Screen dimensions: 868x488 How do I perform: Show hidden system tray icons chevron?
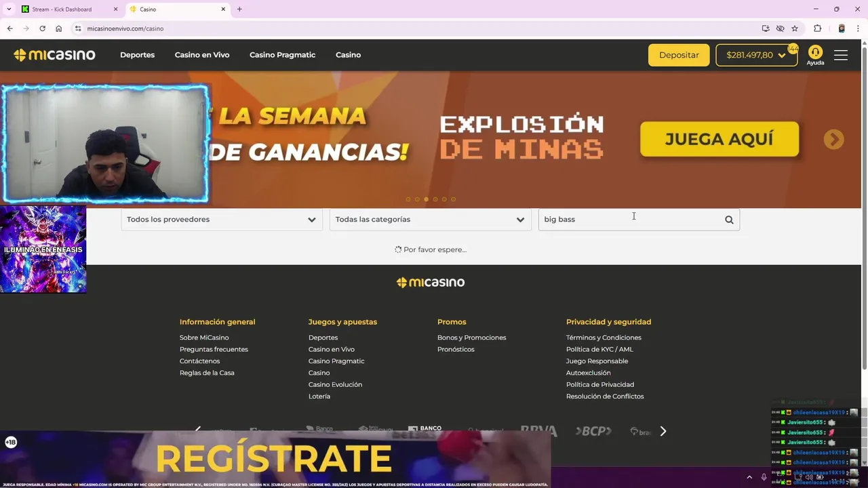[749, 477]
